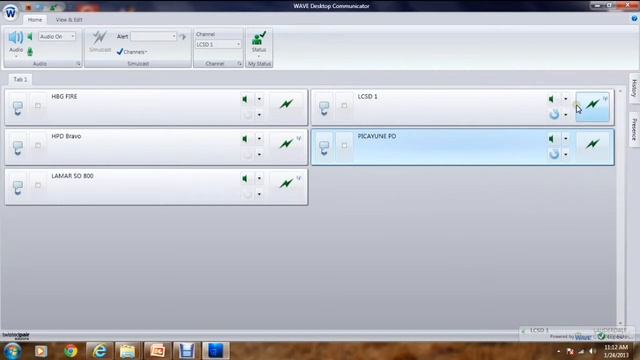
Task: Expand HBG FIRE replay dropdown arrow
Action: tap(259, 115)
